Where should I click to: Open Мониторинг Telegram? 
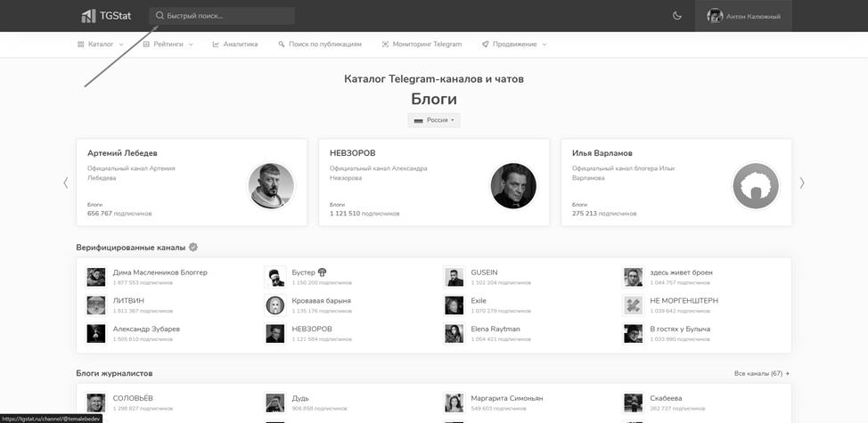422,45
